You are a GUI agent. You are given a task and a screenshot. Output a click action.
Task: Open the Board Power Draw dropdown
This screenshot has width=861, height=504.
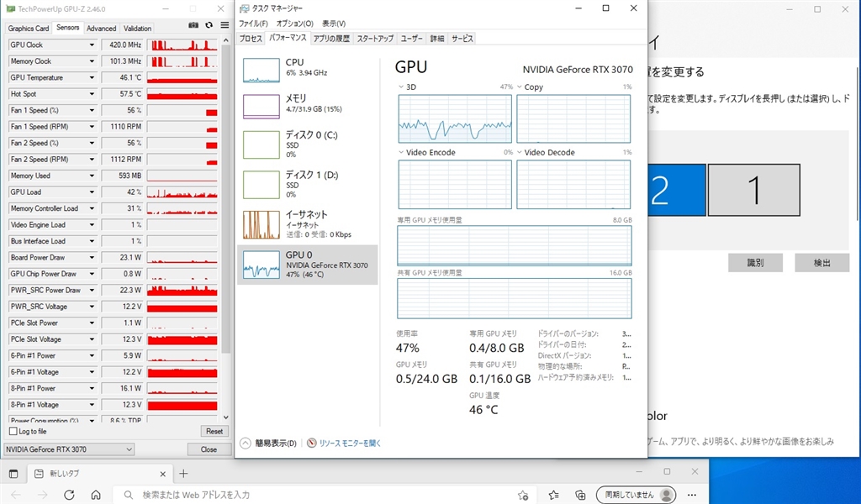point(92,258)
